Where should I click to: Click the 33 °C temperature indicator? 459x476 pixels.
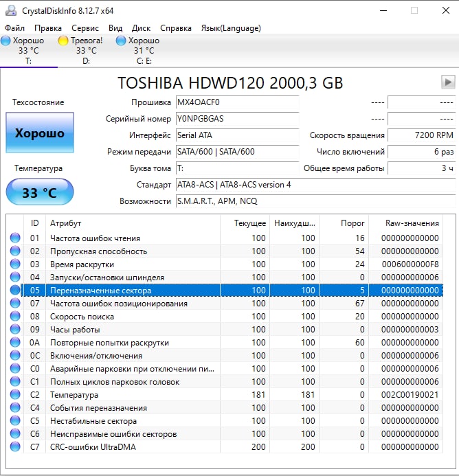(x=40, y=192)
